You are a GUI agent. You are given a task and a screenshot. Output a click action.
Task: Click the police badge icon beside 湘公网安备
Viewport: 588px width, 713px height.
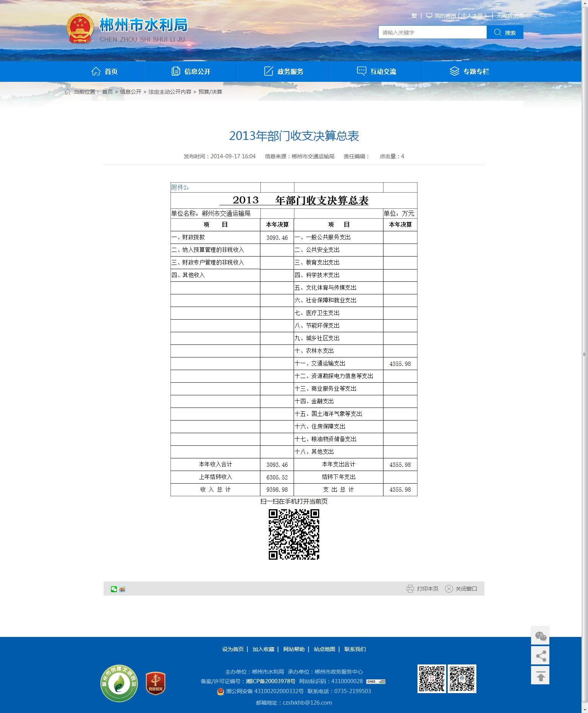click(221, 691)
